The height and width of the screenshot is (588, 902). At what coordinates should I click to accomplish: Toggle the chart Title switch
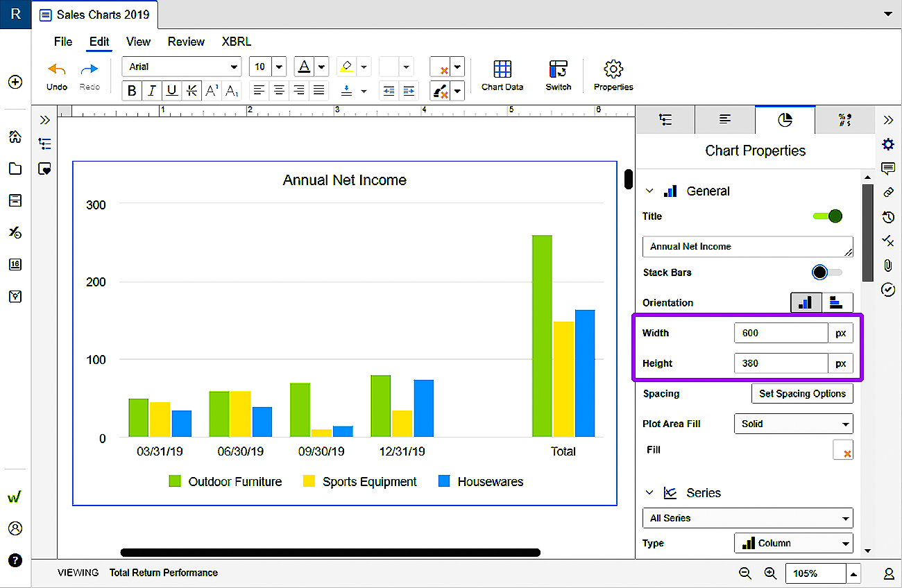[828, 216]
